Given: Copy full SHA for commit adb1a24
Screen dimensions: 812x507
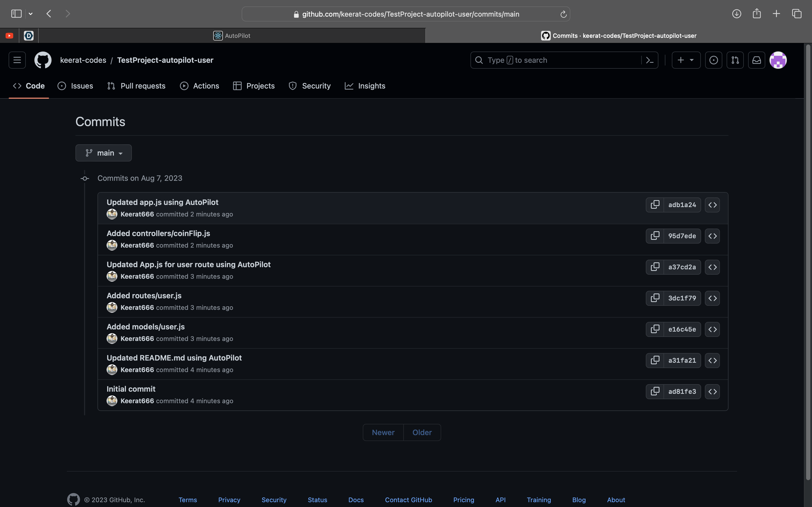Looking at the screenshot, I should [x=655, y=204].
